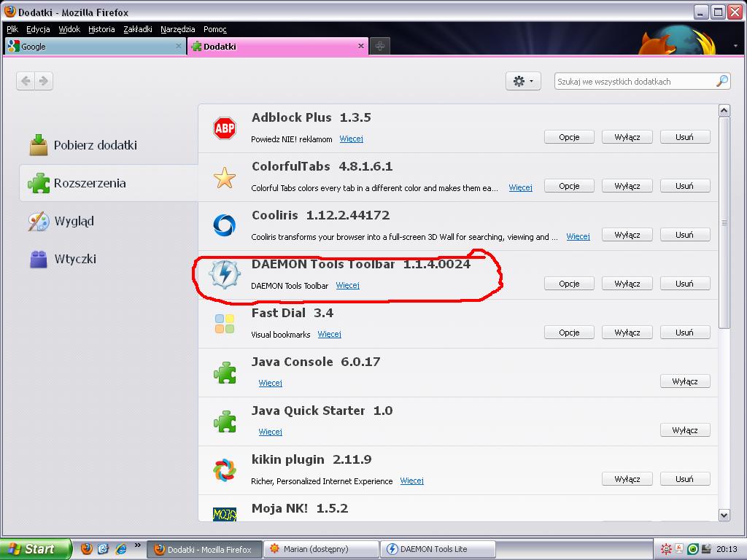Click the Java Quick Starter puzzle icon

(225, 421)
